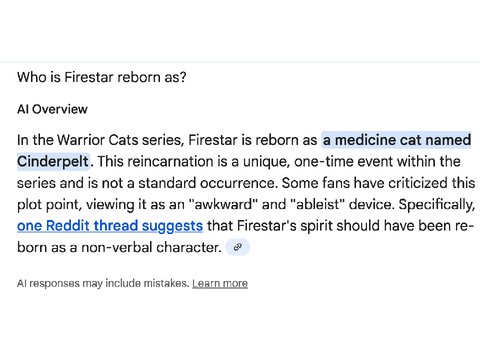
Task: Click the quoted word "awkward"
Action: (223, 204)
